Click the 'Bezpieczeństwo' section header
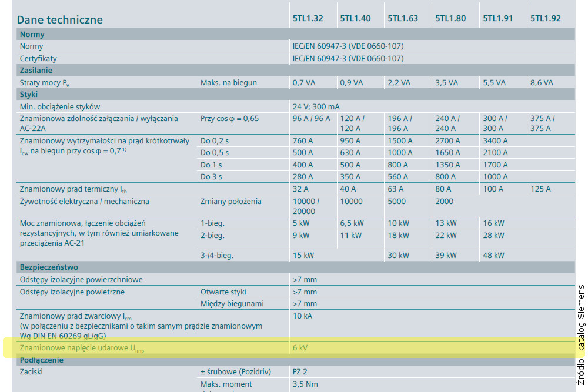This screenshot has height=392, width=588. 49,267
